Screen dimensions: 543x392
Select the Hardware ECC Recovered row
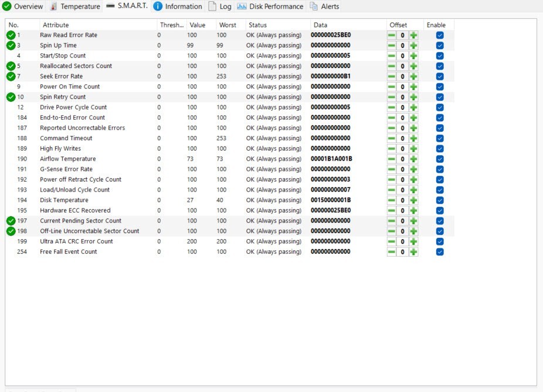click(x=230, y=210)
